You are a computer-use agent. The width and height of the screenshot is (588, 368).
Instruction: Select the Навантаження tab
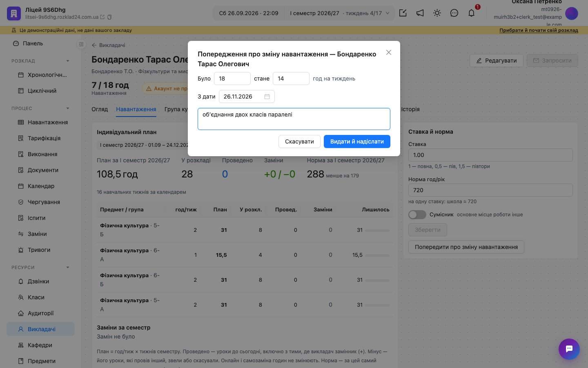tap(136, 109)
